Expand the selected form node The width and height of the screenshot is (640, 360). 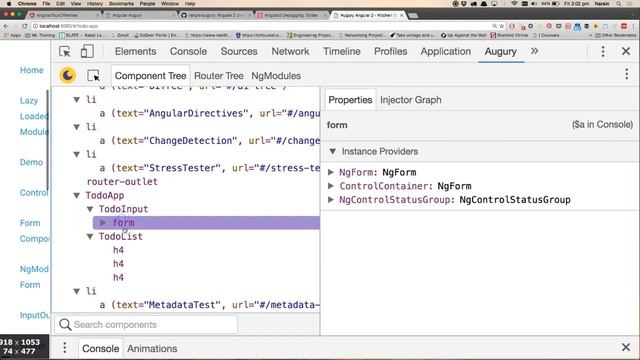click(x=103, y=222)
